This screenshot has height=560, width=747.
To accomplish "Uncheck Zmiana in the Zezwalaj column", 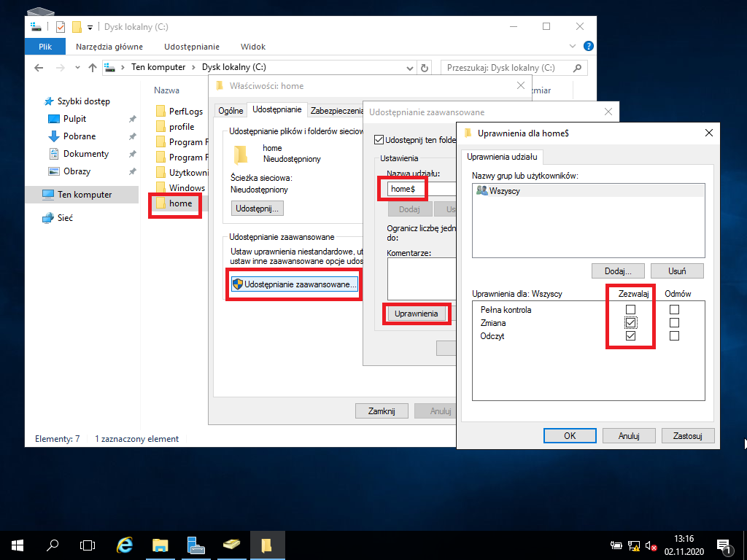I will 630,323.
